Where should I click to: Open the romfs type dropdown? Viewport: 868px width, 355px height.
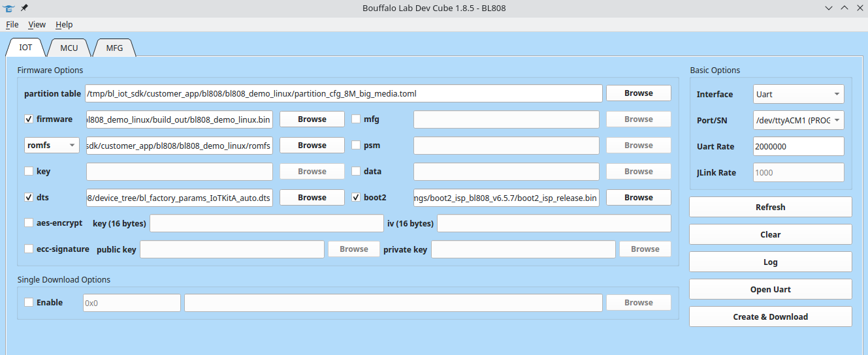[x=52, y=146]
